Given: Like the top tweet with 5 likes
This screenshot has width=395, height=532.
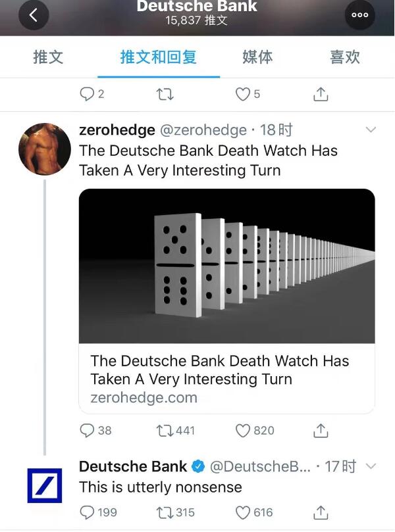Looking at the screenshot, I should 243,94.
